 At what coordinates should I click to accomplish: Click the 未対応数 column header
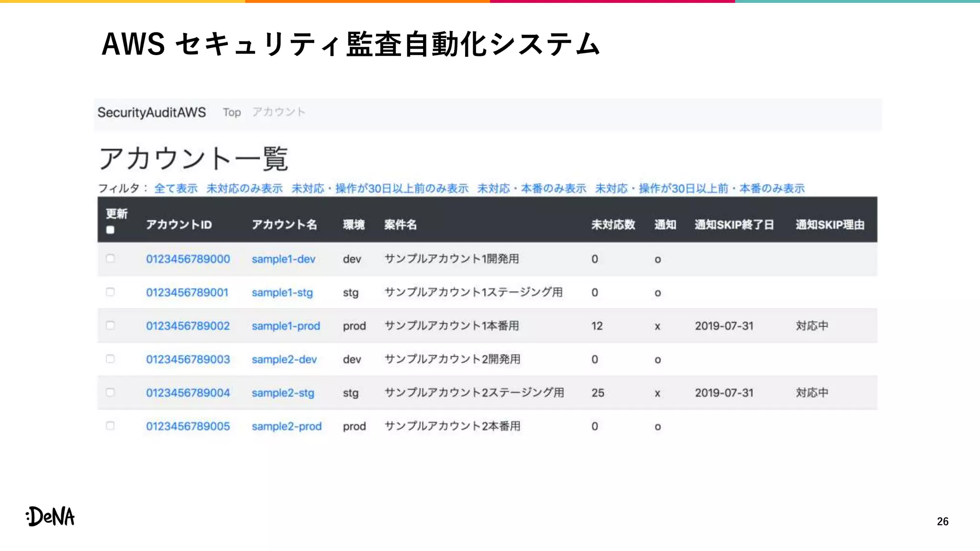pos(613,225)
